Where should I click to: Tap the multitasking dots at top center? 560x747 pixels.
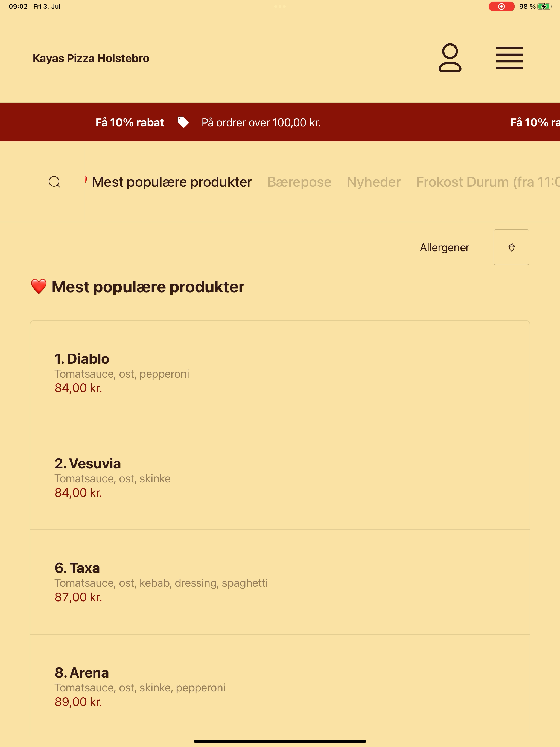tap(280, 6)
